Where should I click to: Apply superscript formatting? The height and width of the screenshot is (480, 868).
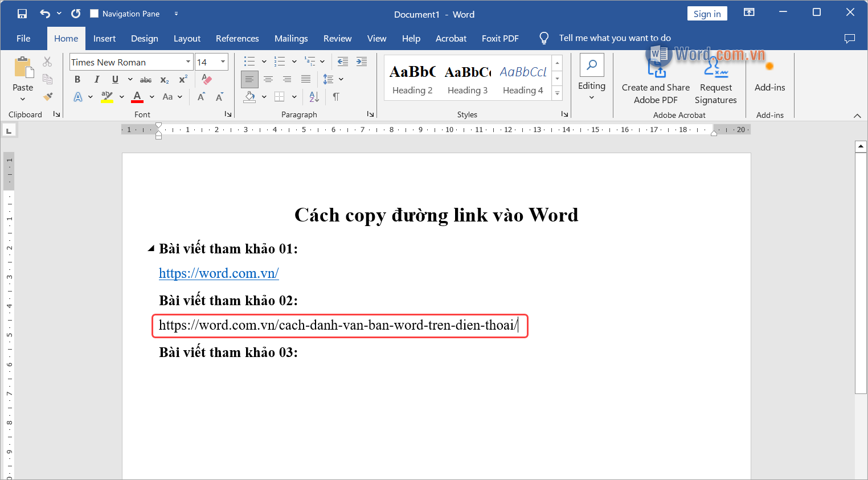pyautogui.click(x=183, y=80)
